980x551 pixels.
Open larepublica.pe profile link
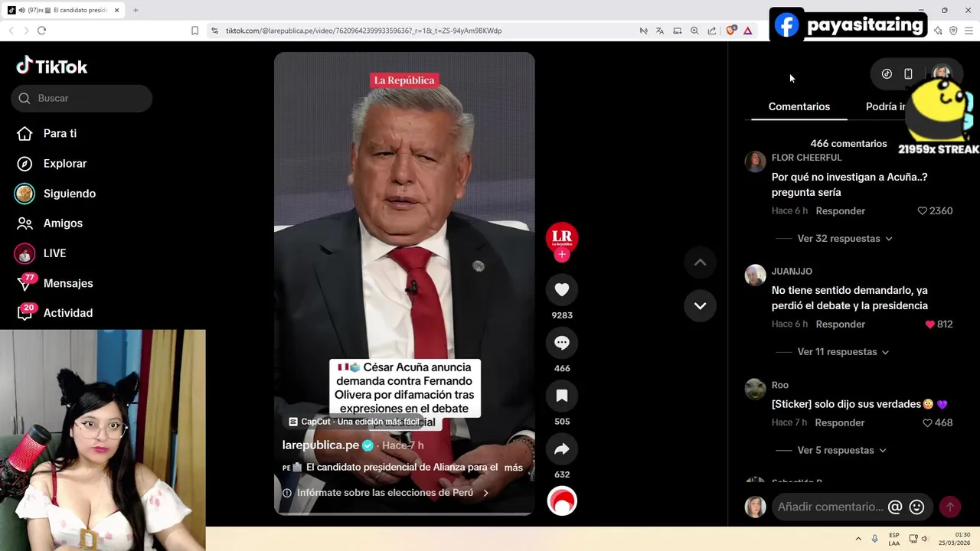(321, 445)
